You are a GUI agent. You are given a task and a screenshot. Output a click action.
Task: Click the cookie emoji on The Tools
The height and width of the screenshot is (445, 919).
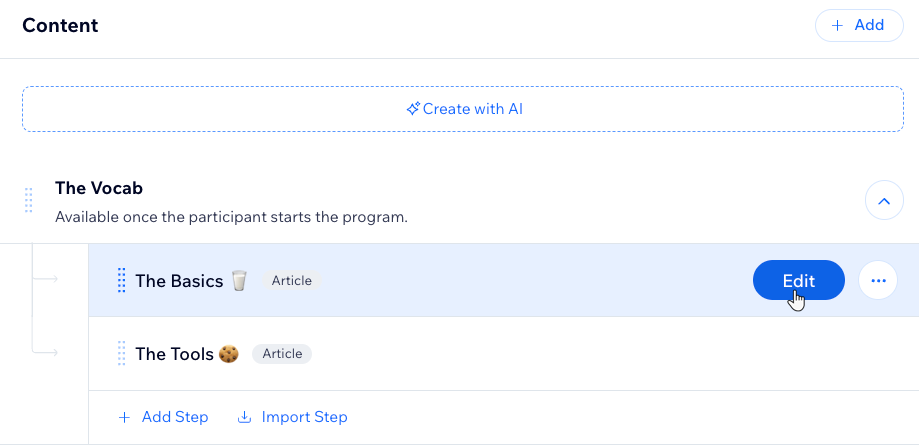click(x=229, y=354)
